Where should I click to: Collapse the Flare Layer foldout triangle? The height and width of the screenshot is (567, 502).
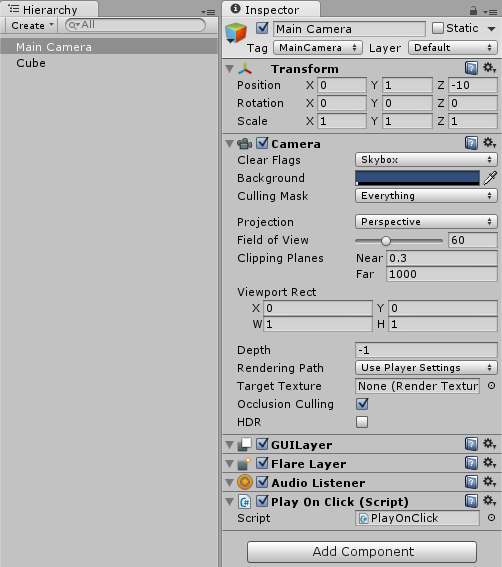[x=229, y=464]
